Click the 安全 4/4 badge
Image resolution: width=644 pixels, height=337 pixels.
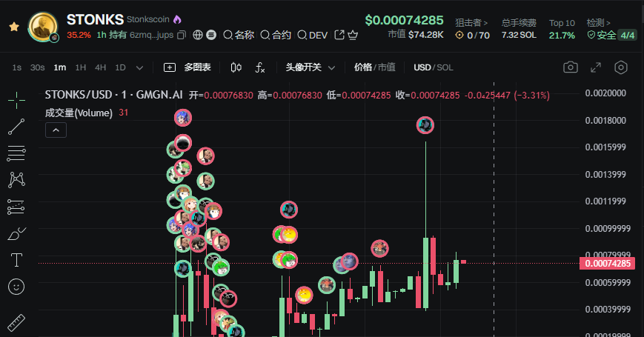click(611, 36)
